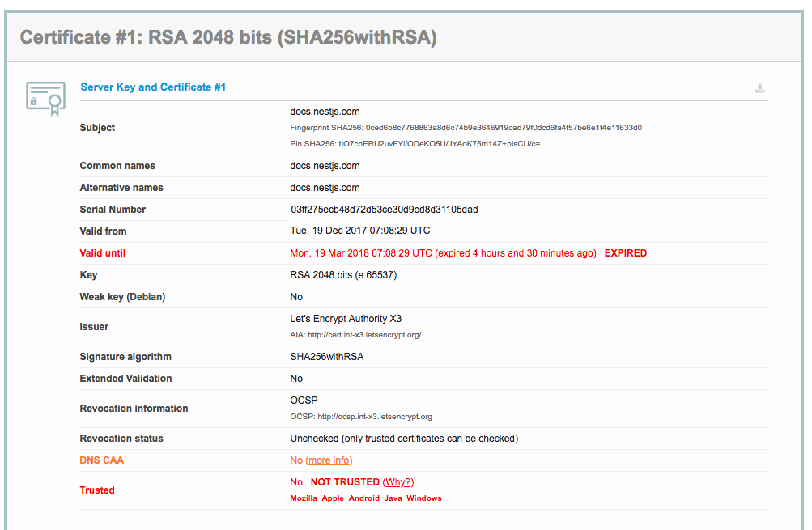The width and height of the screenshot is (812, 530).
Task: Click the 'Revocation status' row label
Action: [x=121, y=439]
